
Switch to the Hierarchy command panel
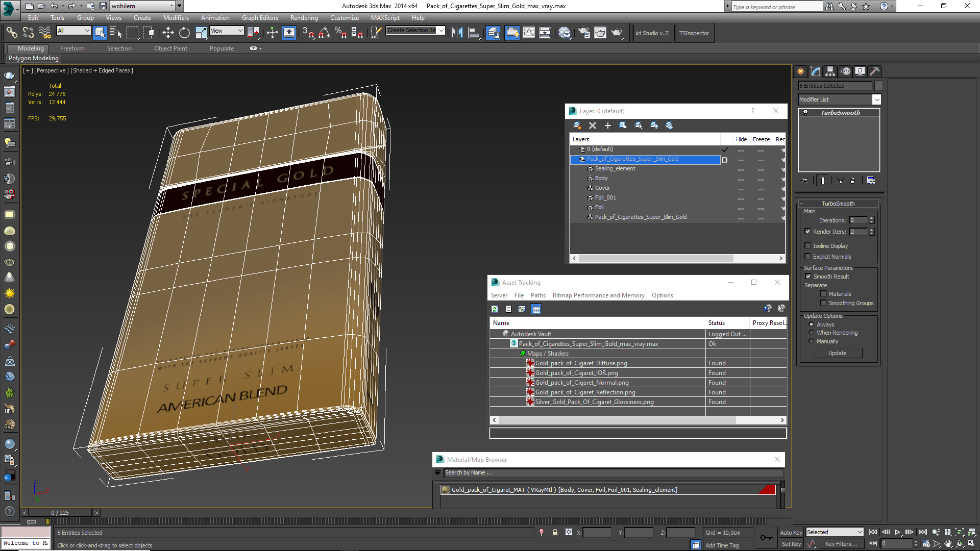pyautogui.click(x=830, y=71)
